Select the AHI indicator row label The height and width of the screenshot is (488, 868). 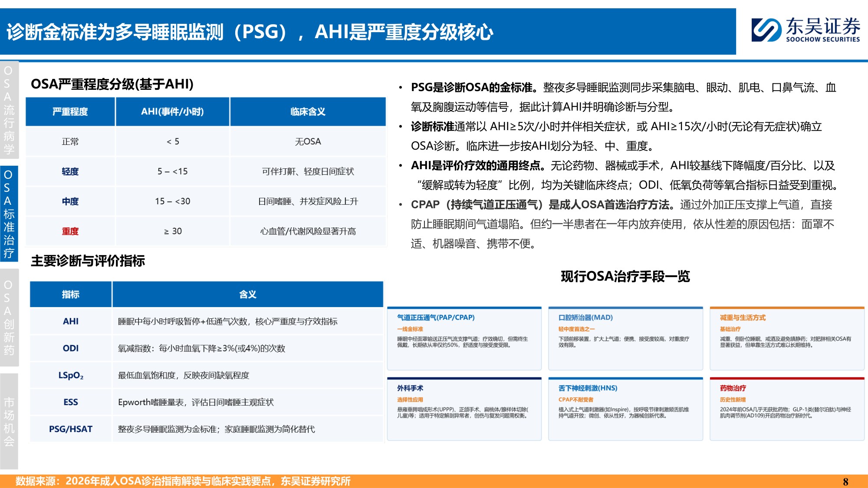71,321
